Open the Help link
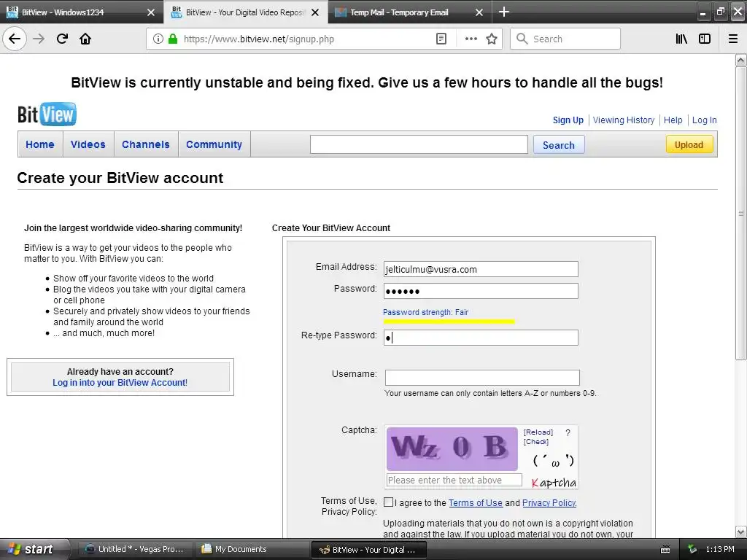The image size is (747, 560). coord(673,120)
